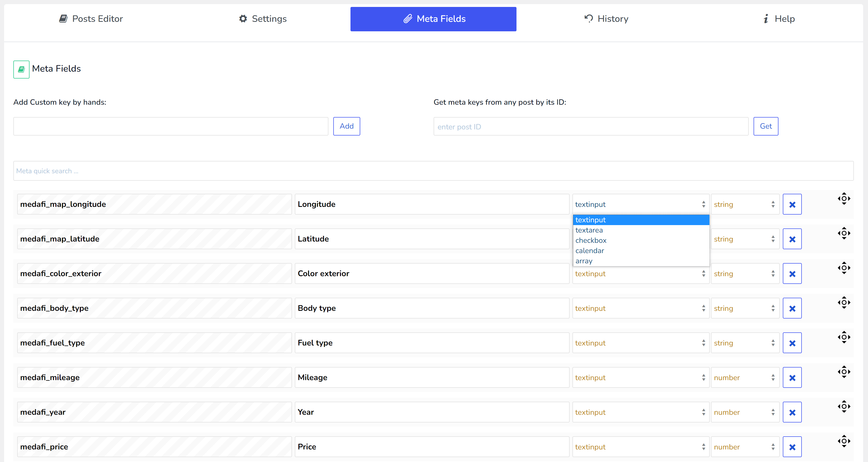Expand textinput dropdown for medafi_price
The width and height of the screenshot is (868, 462).
point(640,447)
